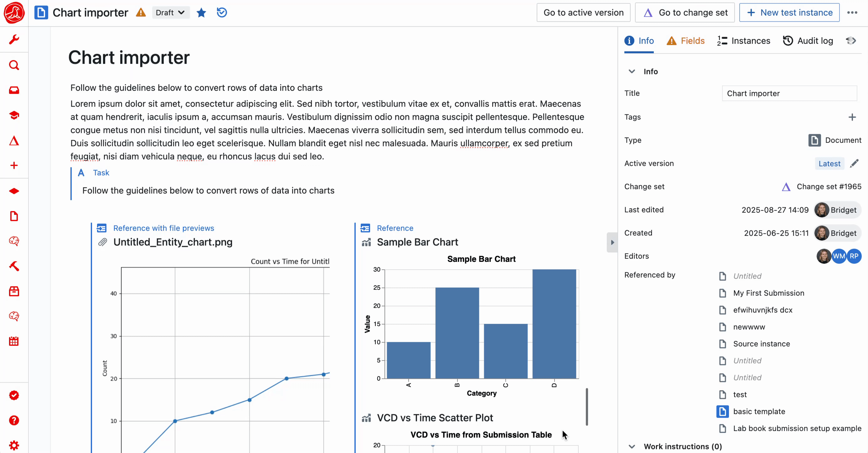Click the New test instance button
The width and height of the screenshot is (868, 453).
789,13
